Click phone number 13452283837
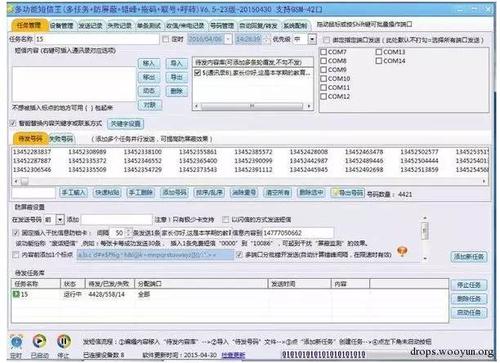500x363 pixels. 32,152
